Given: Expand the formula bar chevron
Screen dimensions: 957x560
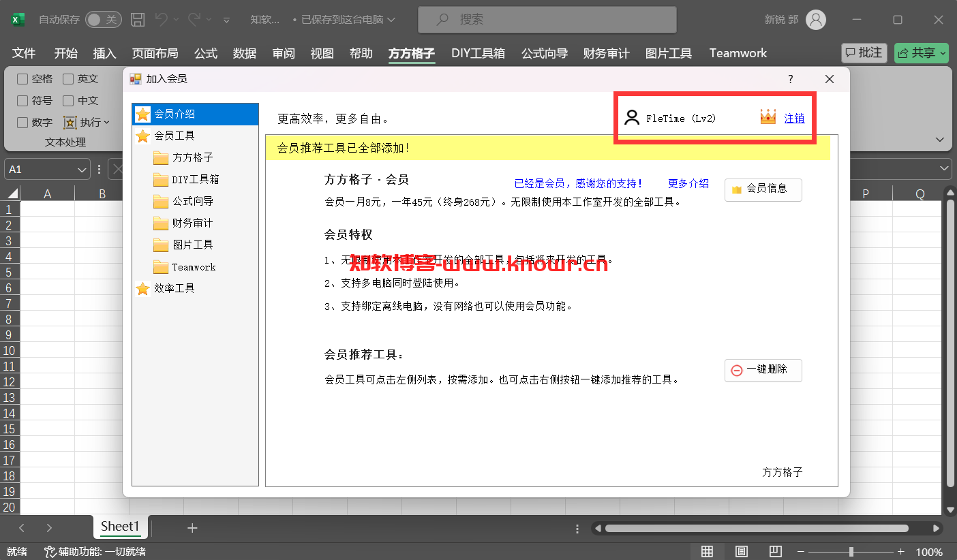Looking at the screenshot, I should pyautogui.click(x=945, y=169).
